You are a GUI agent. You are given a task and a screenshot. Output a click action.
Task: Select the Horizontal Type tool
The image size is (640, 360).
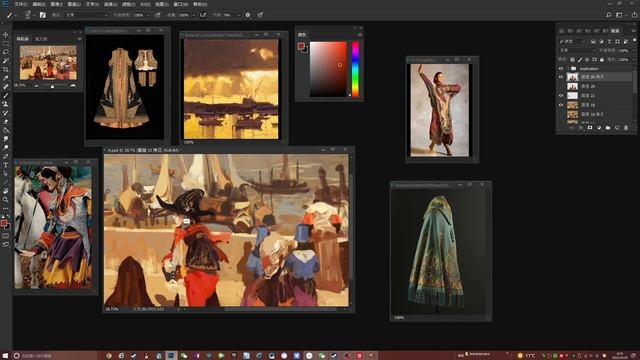click(x=6, y=165)
